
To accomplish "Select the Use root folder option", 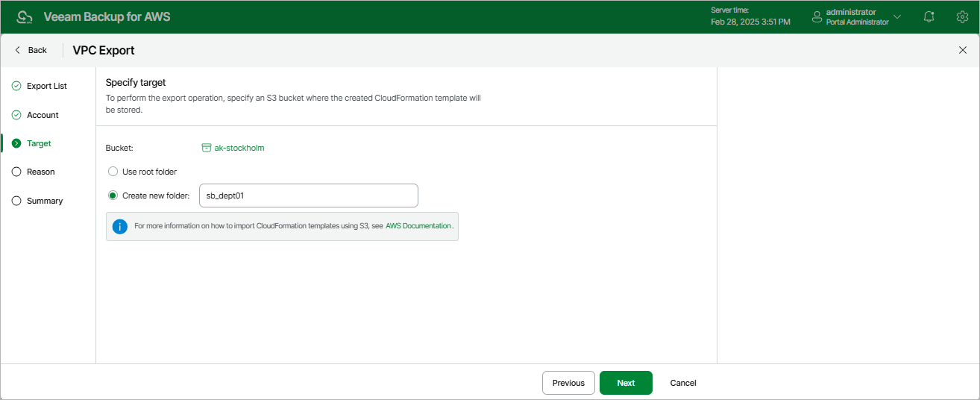I will click(113, 172).
